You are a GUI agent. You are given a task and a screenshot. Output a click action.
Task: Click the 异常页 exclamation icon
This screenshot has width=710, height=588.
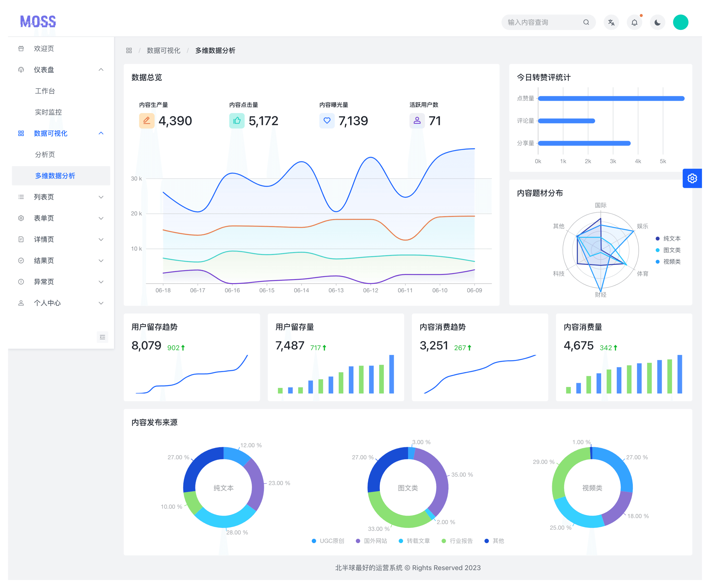click(21, 282)
